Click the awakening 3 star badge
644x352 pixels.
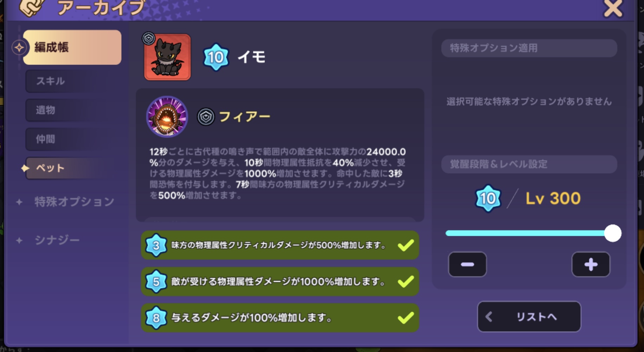pos(156,245)
